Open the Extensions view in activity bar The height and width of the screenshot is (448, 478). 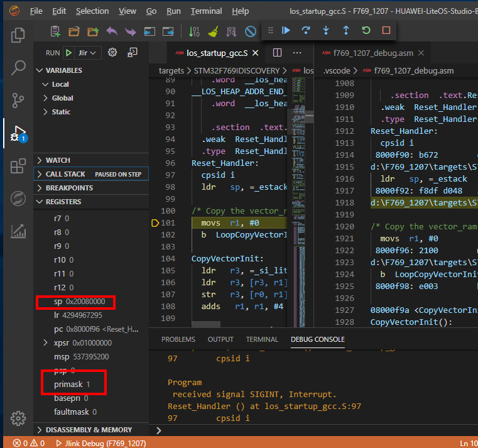click(x=18, y=167)
